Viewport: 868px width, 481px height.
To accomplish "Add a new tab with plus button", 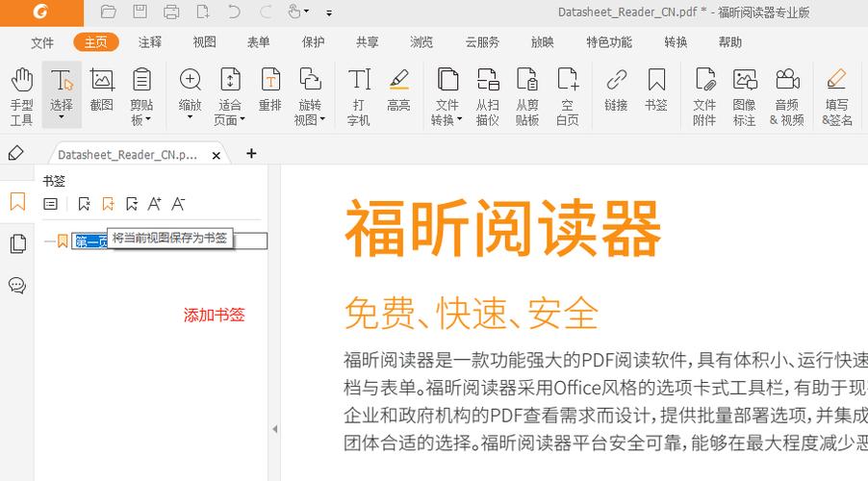I will [x=251, y=153].
